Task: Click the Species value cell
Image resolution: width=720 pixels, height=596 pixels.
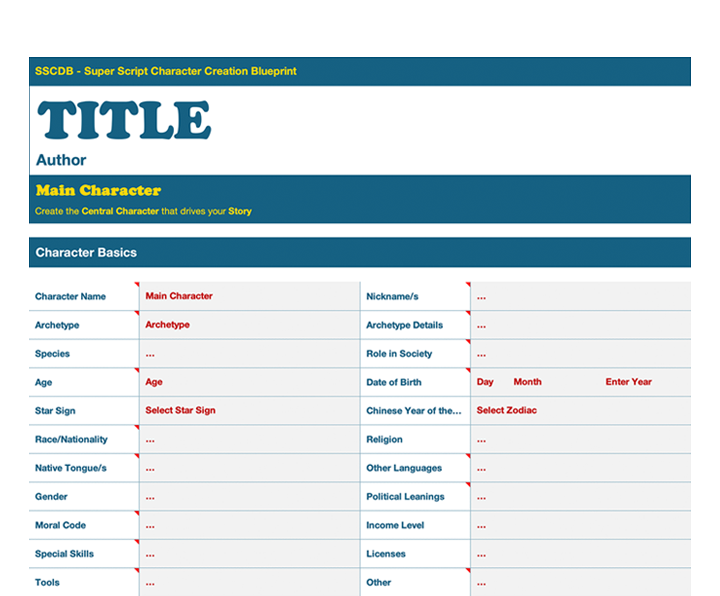Action: coord(248,354)
